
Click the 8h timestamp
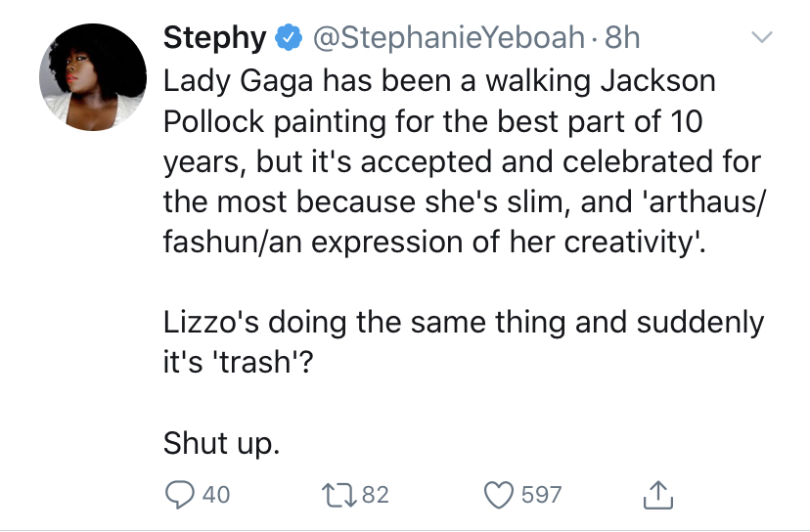(622, 38)
